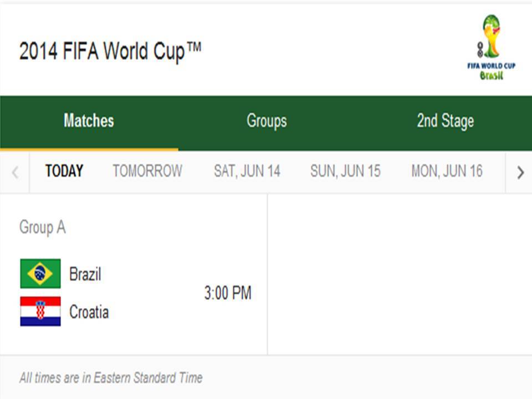Click the empty match panel on right
This screenshot has height=399, width=532.
[x=399, y=274]
